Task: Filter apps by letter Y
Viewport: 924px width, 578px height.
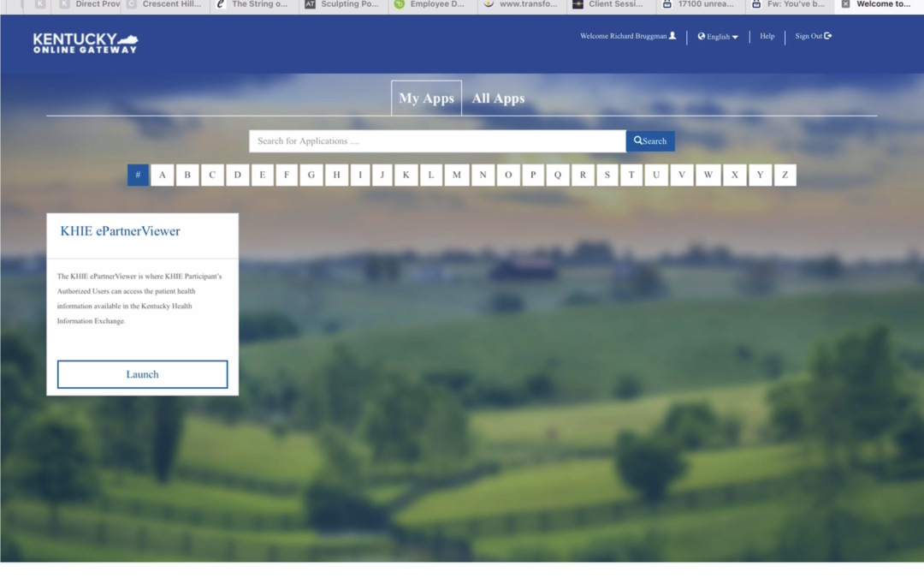Action: [x=761, y=175]
